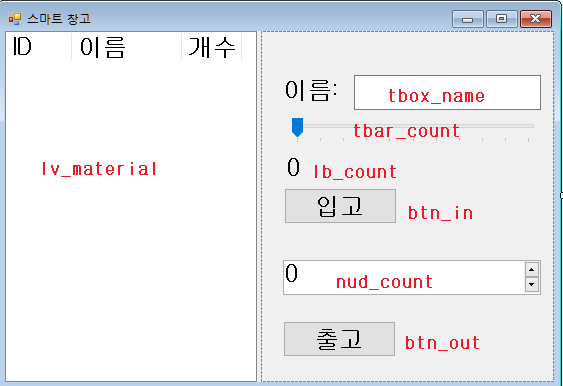Minimize the 스마트 창고 window
The width and height of the screenshot is (563, 386).
point(468,19)
